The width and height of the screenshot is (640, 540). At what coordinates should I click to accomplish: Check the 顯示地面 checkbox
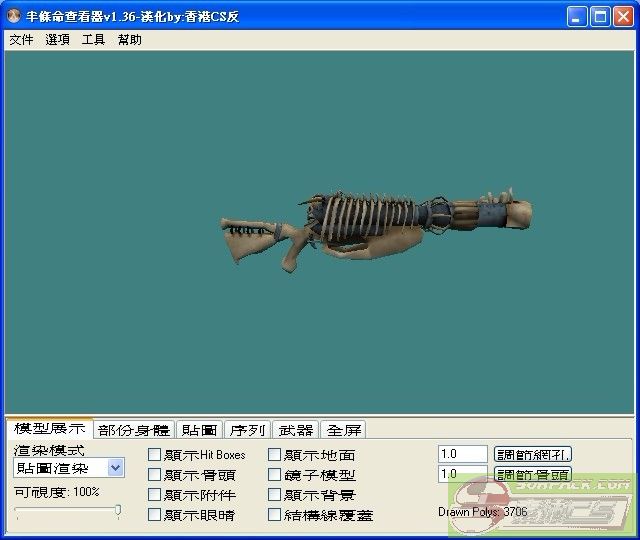click(275, 455)
